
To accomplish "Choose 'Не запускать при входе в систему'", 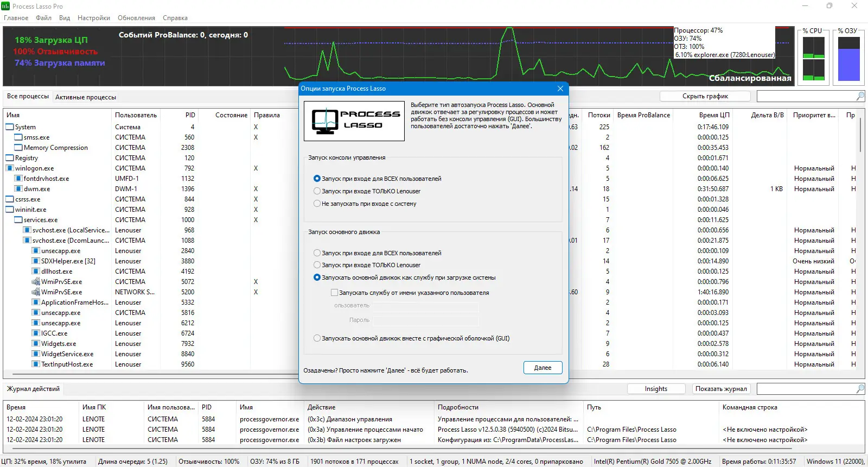I will tap(317, 204).
